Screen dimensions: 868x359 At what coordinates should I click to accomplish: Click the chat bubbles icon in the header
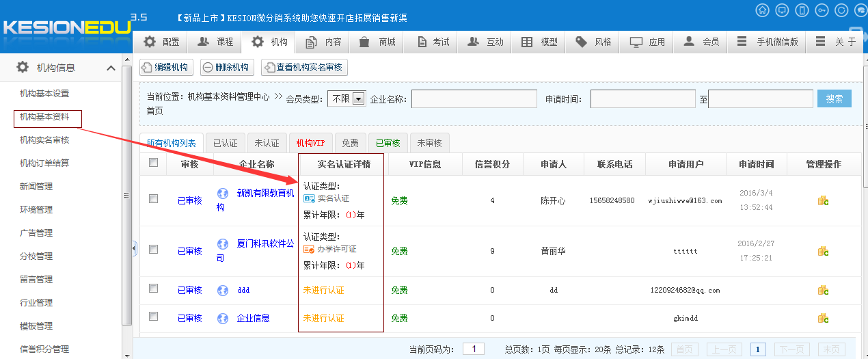tap(861, 10)
